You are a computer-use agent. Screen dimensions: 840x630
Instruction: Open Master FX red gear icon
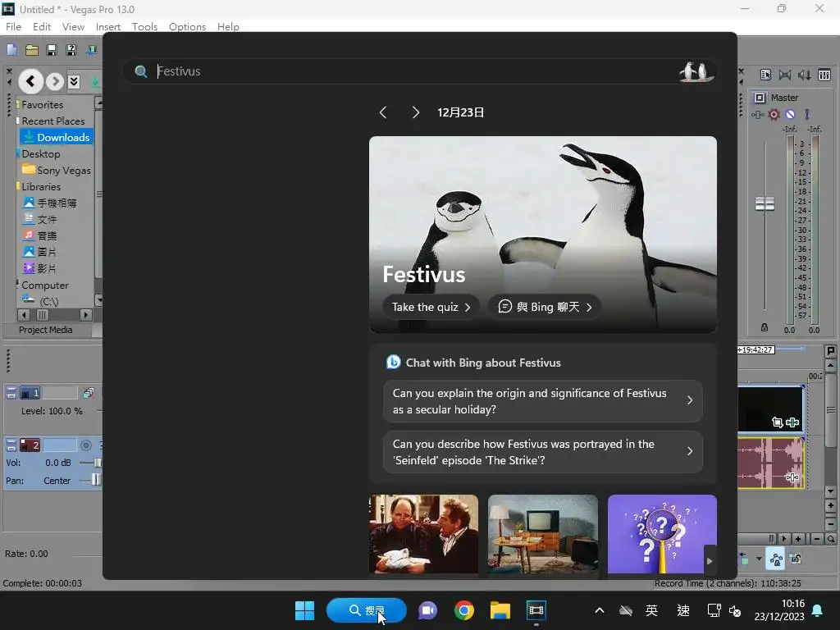774,114
